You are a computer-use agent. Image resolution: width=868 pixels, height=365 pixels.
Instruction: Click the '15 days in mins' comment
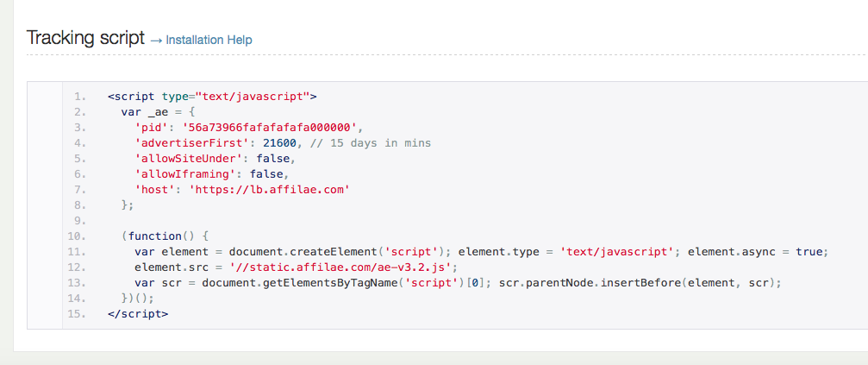coord(371,143)
